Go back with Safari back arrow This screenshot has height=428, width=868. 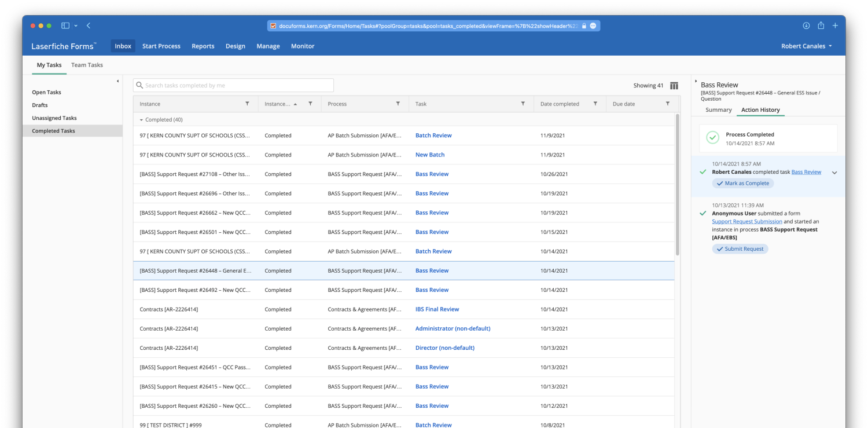tap(89, 25)
